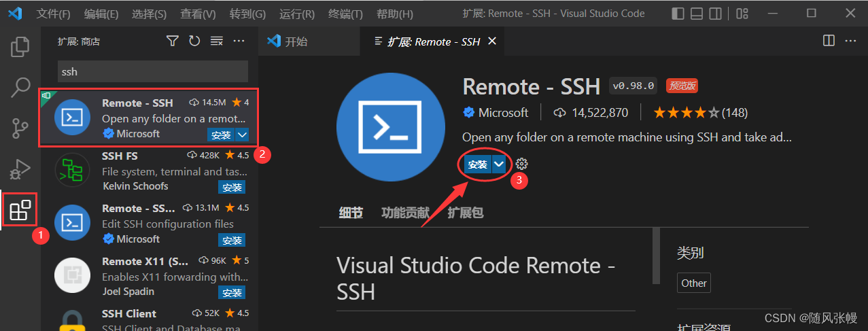Clear extension search results icon

(217, 41)
